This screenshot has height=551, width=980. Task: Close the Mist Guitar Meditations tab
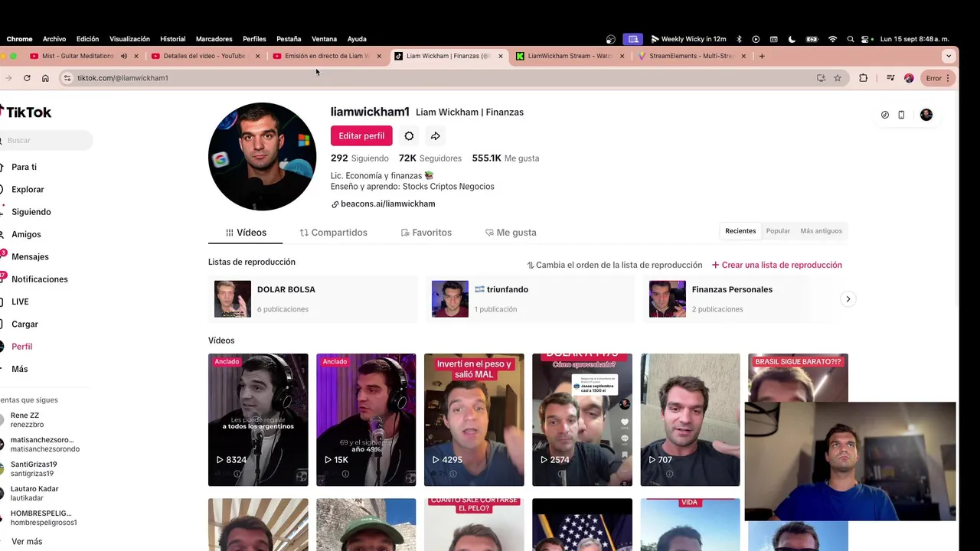136,56
